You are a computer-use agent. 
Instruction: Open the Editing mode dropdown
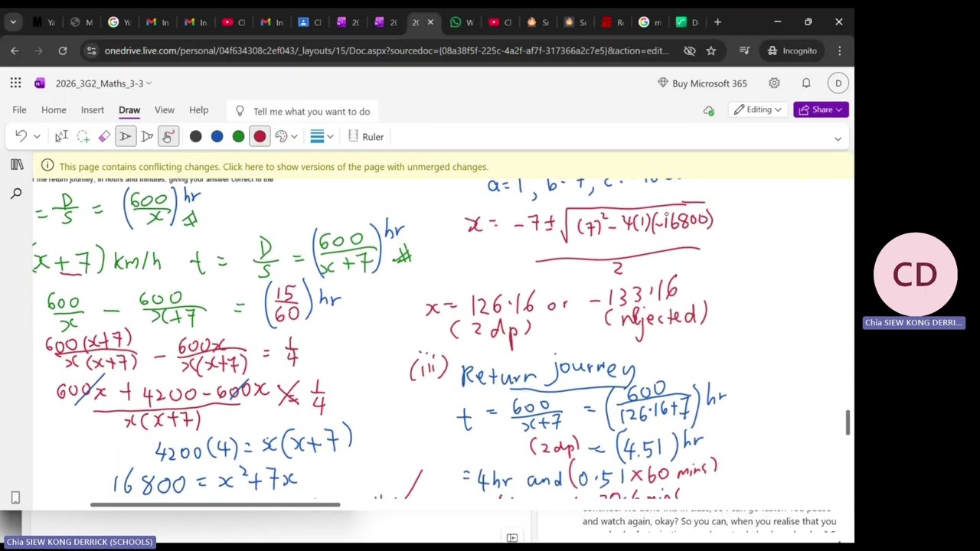click(x=758, y=109)
